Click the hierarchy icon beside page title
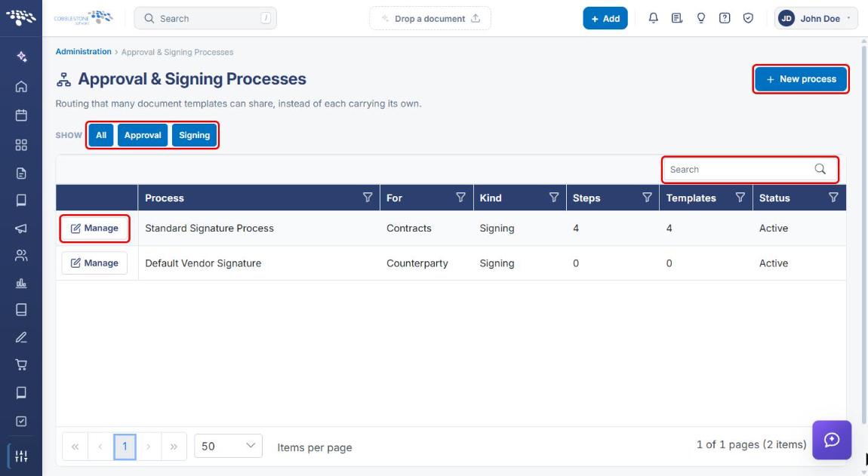The image size is (868, 476). click(x=63, y=80)
